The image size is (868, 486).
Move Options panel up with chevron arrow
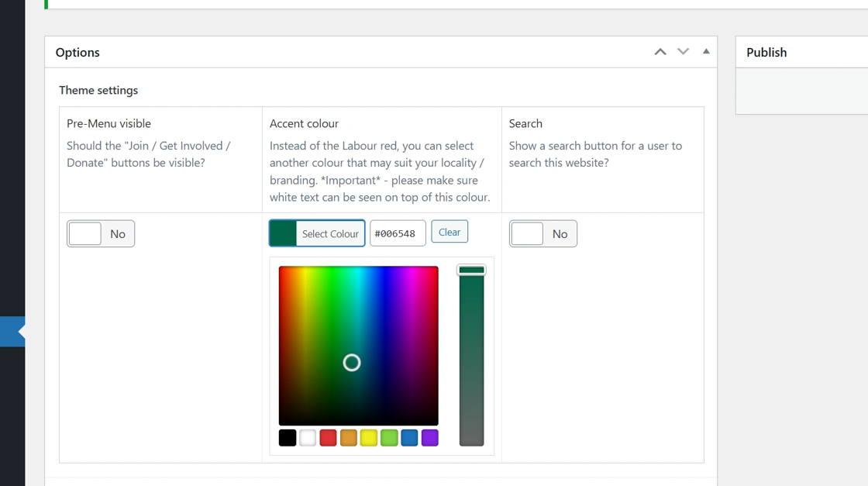(x=660, y=52)
